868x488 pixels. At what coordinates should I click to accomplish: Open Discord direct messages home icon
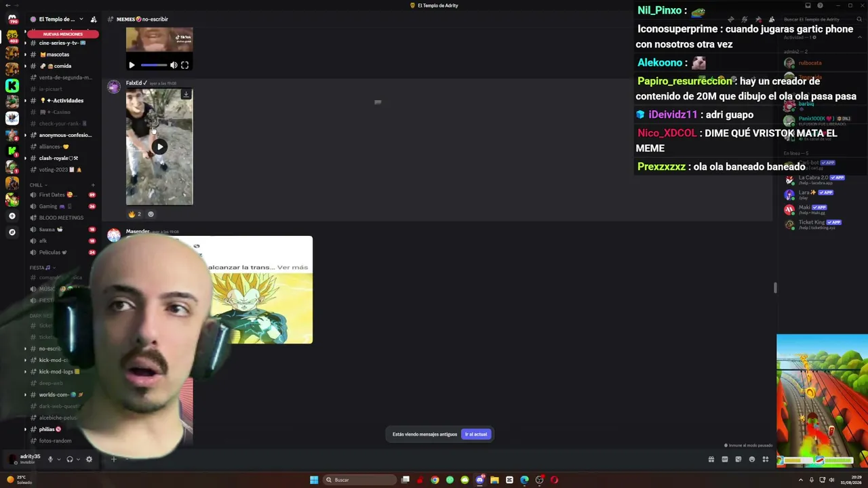point(12,19)
